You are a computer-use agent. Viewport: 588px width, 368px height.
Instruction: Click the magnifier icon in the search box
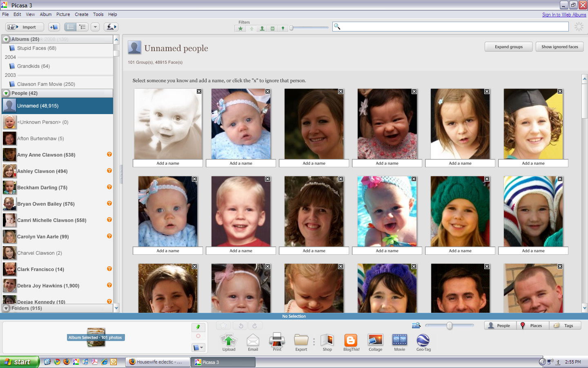(x=337, y=27)
